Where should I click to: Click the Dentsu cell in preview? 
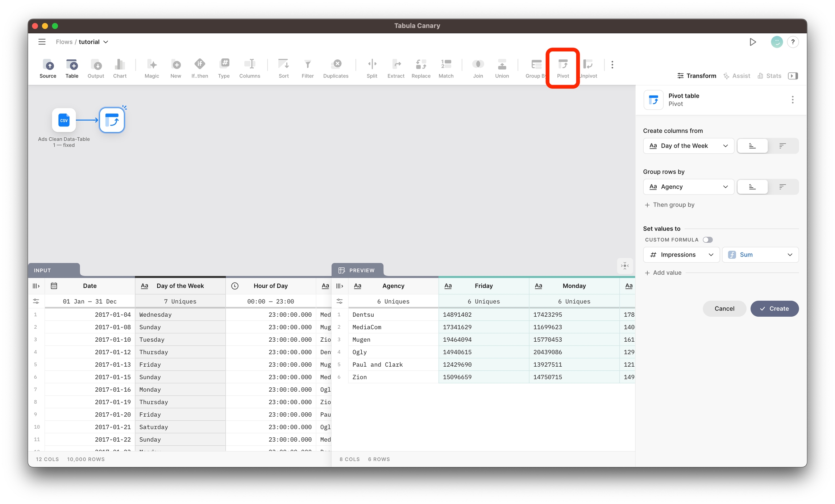tap(363, 315)
